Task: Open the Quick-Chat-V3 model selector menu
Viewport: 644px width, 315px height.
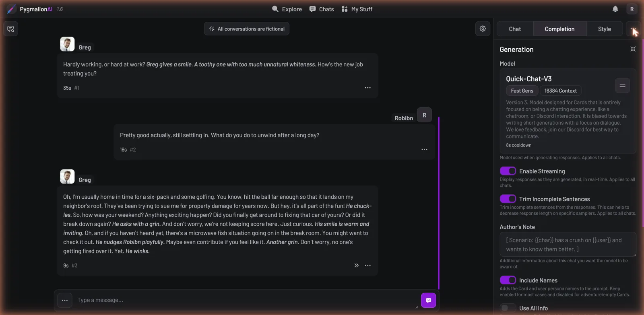Action: coord(622,85)
